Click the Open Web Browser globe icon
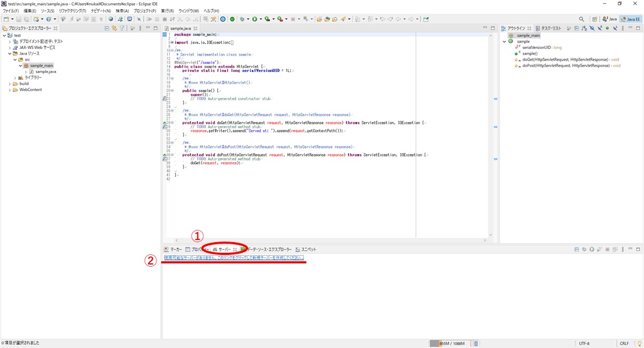The height and width of the screenshot is (348, 644). [110, 19]
